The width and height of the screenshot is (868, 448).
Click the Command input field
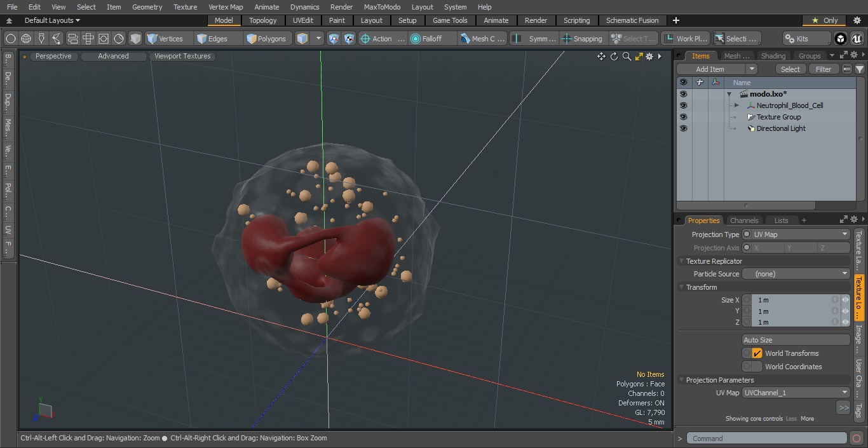click(x=767, y=438)
